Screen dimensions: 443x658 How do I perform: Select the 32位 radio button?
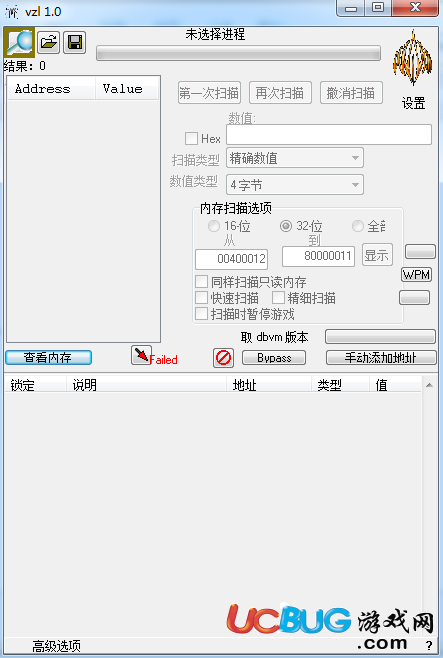point(286,226)
